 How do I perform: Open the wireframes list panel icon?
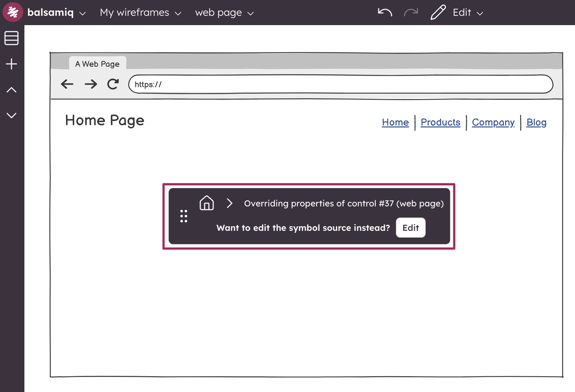tap(11, 38)
